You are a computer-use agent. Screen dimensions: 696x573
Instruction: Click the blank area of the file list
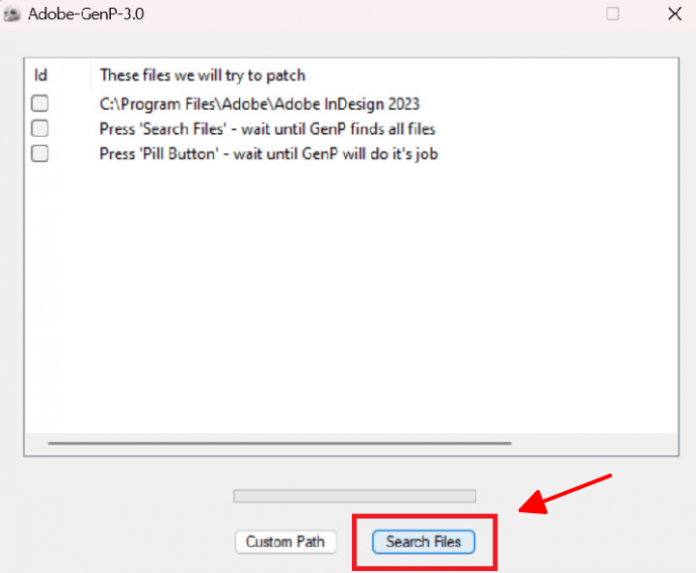tap(350, 300)
